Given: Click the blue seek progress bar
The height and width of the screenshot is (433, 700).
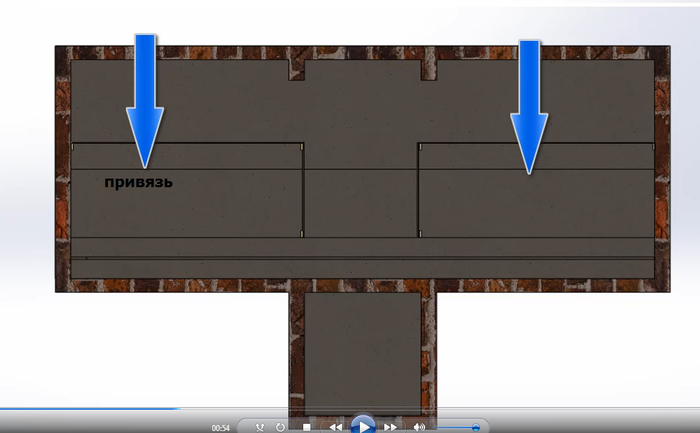Looking at the screenshot, I should coord(90,409).
